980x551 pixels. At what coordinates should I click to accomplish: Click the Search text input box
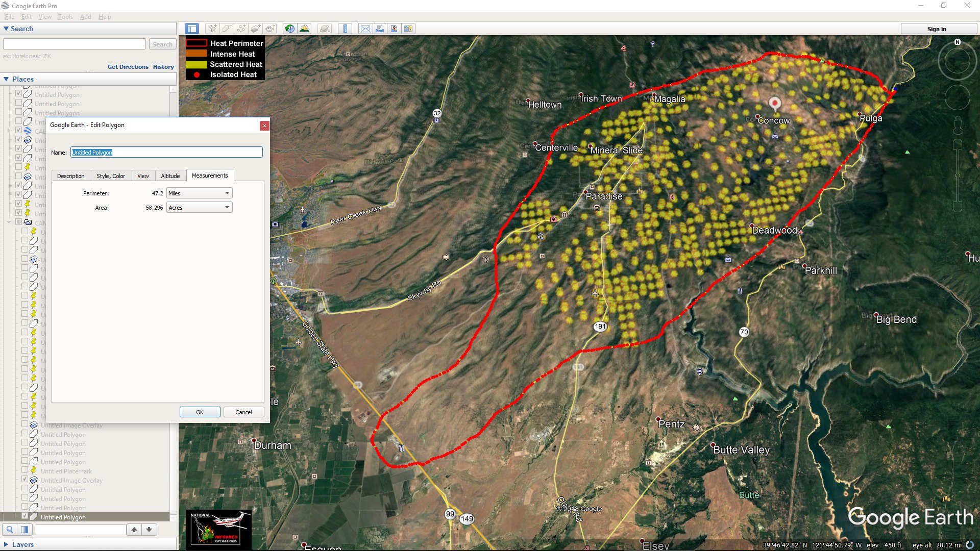point(75,44)
